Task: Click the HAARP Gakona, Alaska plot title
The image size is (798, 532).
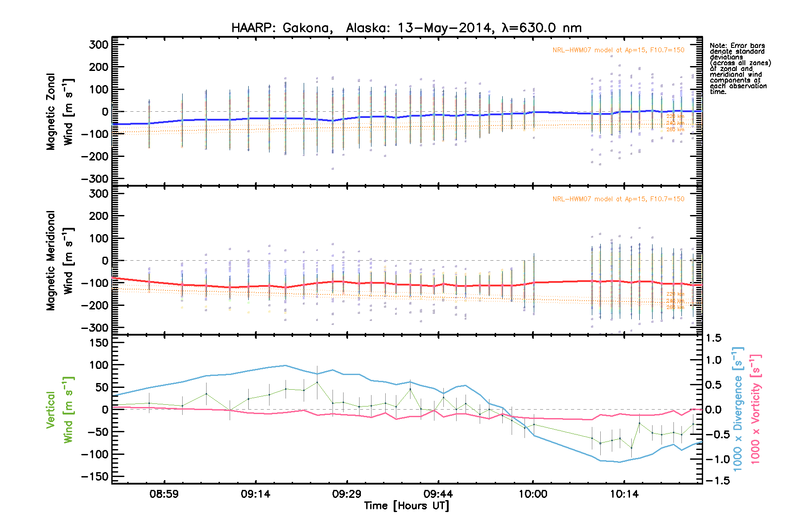Action: pyautogui.click(x=406, y=28)
